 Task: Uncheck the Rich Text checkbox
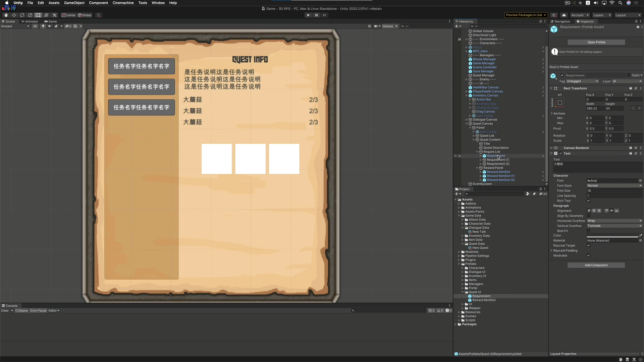[588, 200]
